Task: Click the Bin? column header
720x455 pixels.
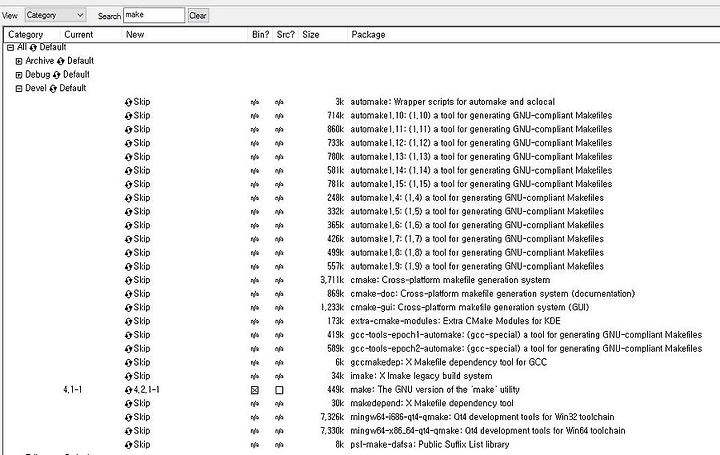Action: (x=260, y=35)
